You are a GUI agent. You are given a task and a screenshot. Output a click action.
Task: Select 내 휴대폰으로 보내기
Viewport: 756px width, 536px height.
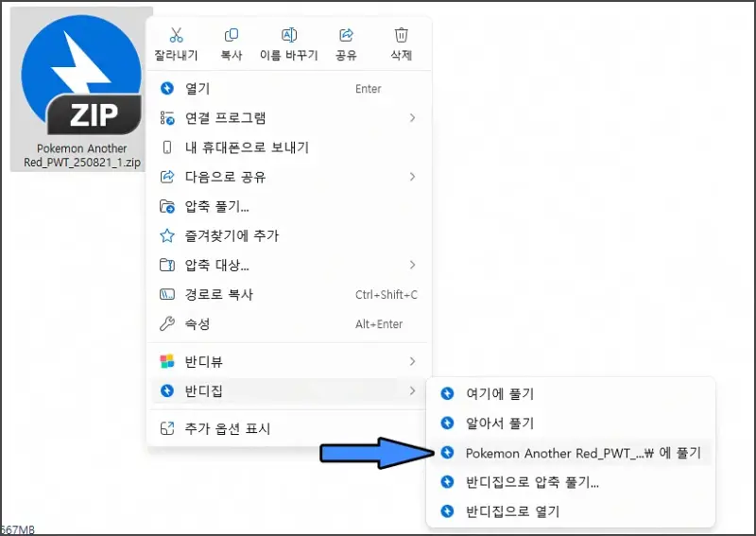(289, 147)
